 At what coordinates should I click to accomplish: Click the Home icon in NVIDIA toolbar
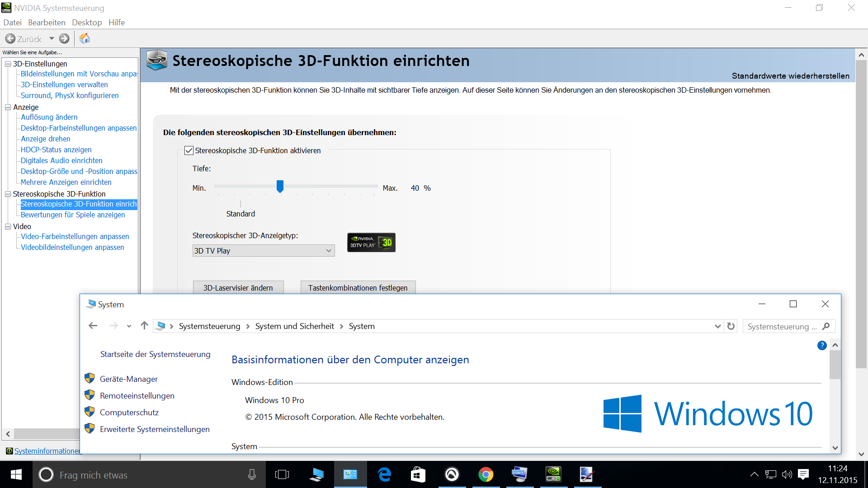point(85,39)
